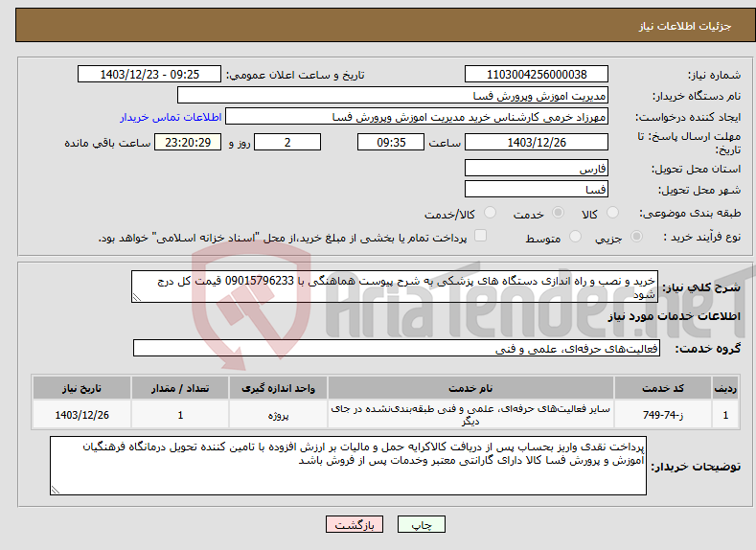This screenshot has width=756, height=550.
Task: Click the buyer notes textarea
Action: tap(348, 466)
